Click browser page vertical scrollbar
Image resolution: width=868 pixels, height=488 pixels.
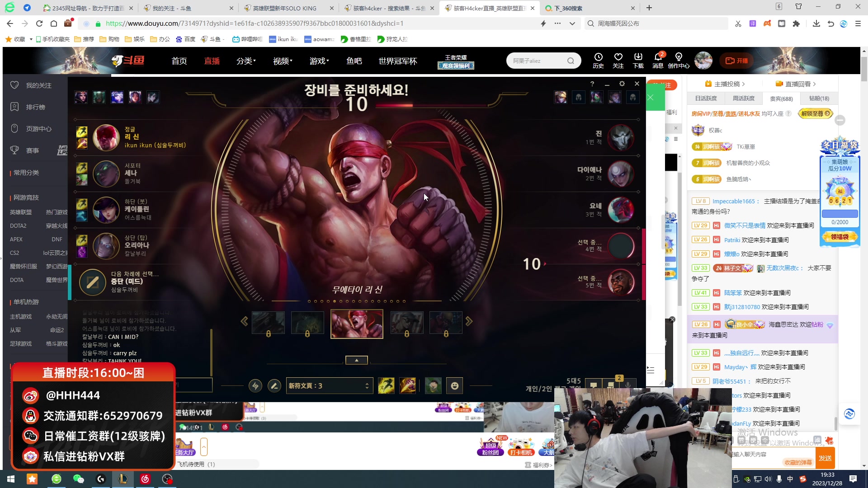[864, 70]
